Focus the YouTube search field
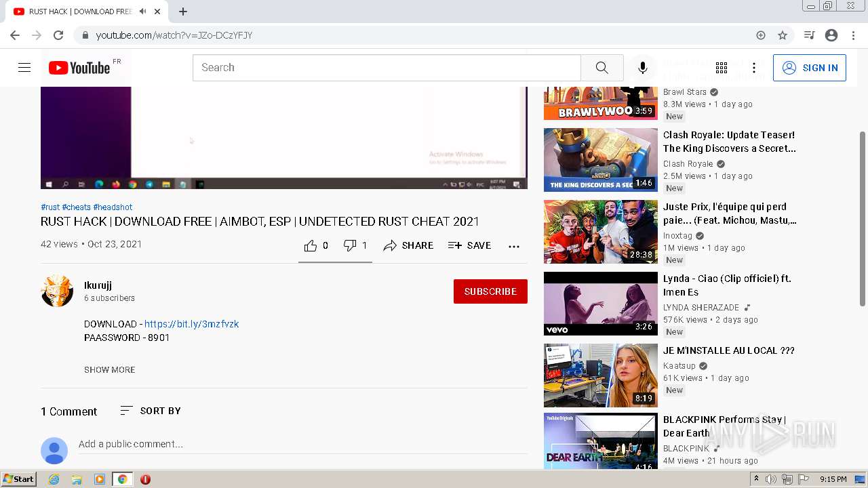Image resolution: width=868 pixels, height=488 pixels. [387, 68]
